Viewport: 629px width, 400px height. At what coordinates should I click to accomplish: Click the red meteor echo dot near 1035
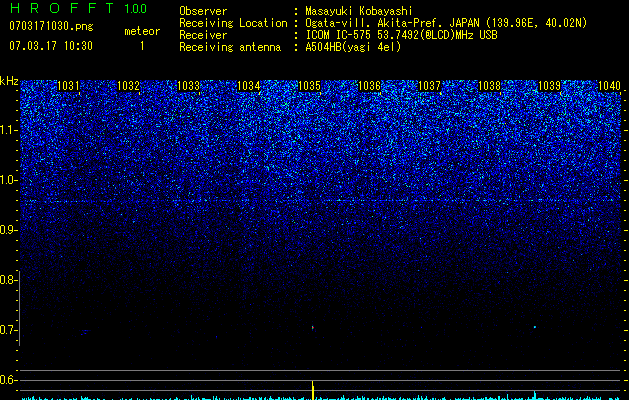(x=312, y=328)
